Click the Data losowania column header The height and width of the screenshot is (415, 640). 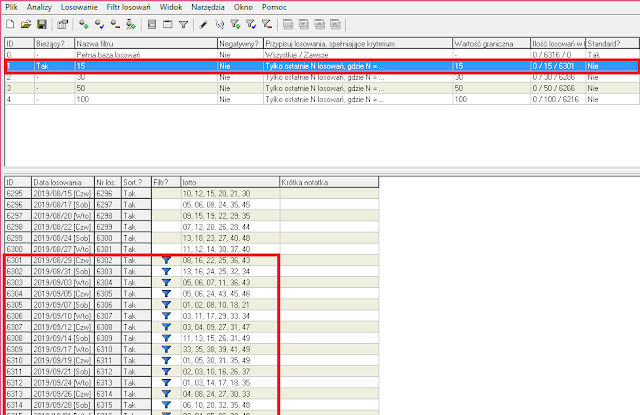(x=63, y=182)
